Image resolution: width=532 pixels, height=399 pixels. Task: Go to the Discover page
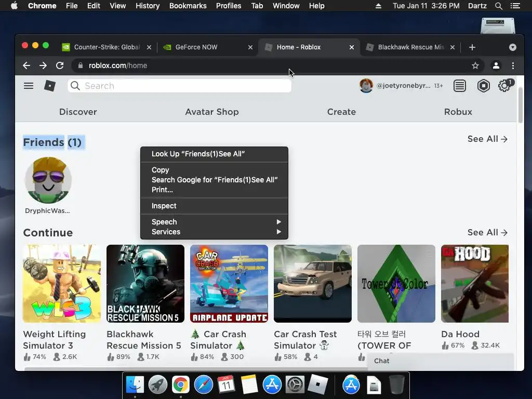[x=78, y=112]
